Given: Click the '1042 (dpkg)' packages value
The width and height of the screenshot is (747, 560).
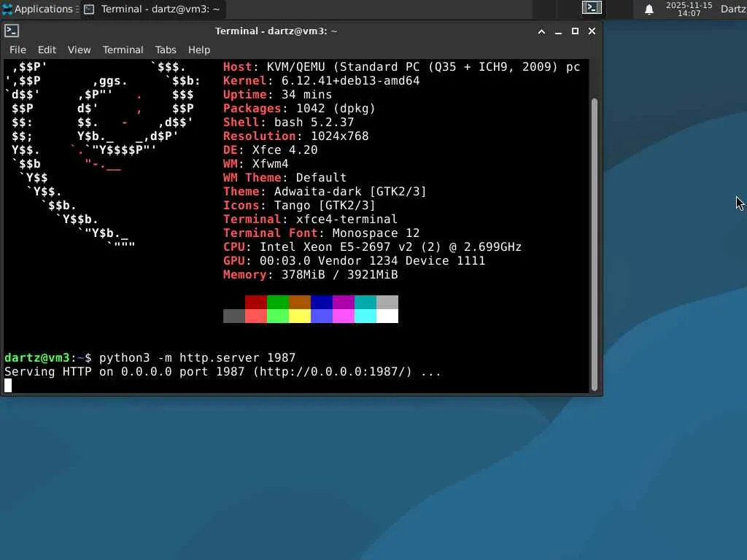Looking at the screenshot, I should (336, 108).
